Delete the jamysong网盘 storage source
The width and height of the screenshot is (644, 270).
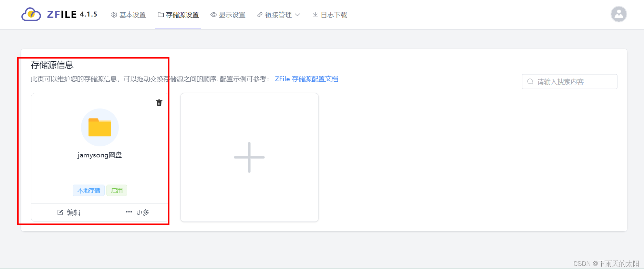click(x=159, y=103)
